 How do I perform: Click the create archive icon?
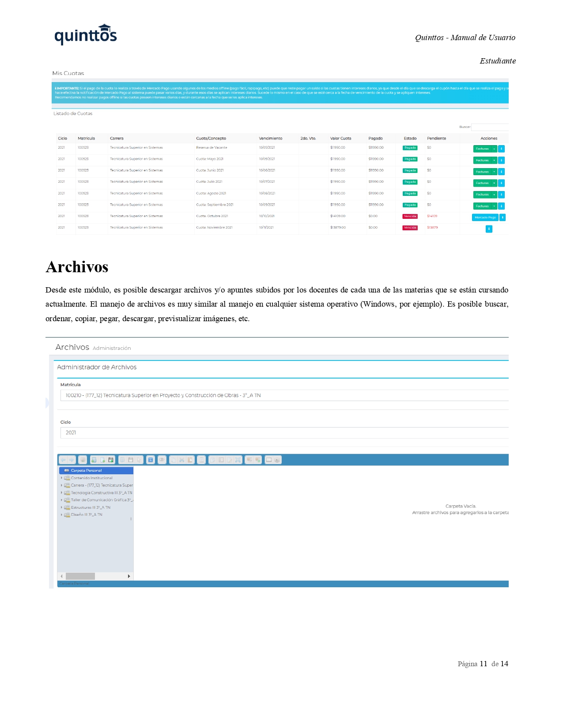(x=257, y=460)
